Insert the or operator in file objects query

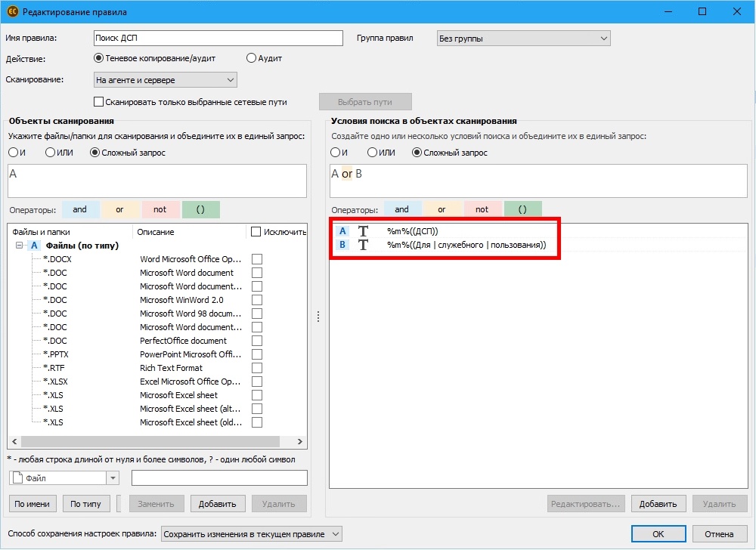(120, 209)
